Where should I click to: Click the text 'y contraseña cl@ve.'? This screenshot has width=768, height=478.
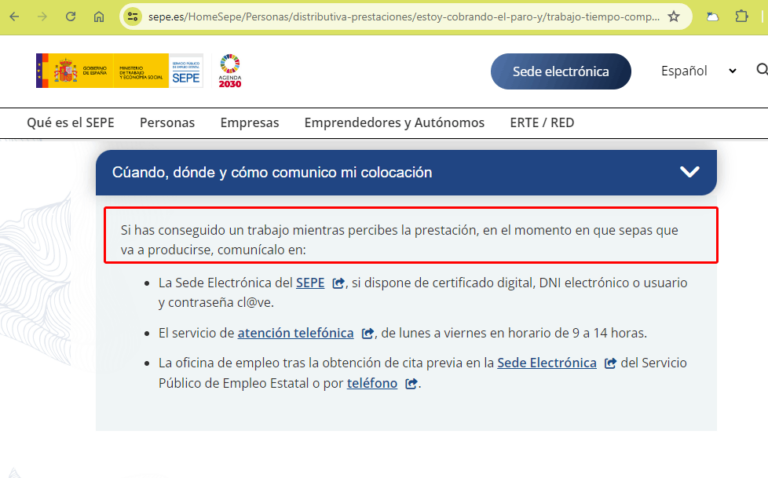216,303
